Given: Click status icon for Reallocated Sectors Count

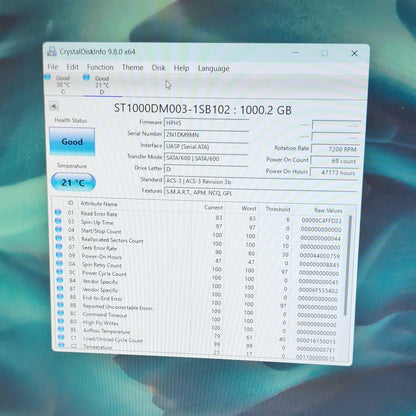Looking at the screenshot, I should click(59, 238).
